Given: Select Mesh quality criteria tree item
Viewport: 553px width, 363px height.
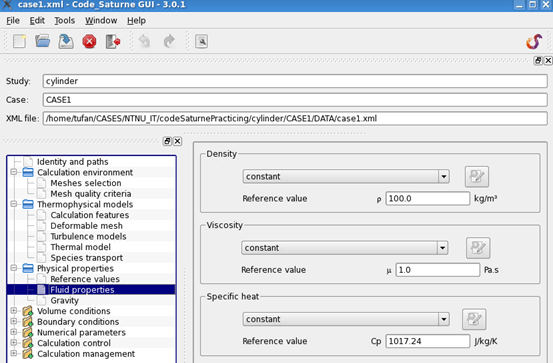Looking at the screenshot, I should point(91,194).
